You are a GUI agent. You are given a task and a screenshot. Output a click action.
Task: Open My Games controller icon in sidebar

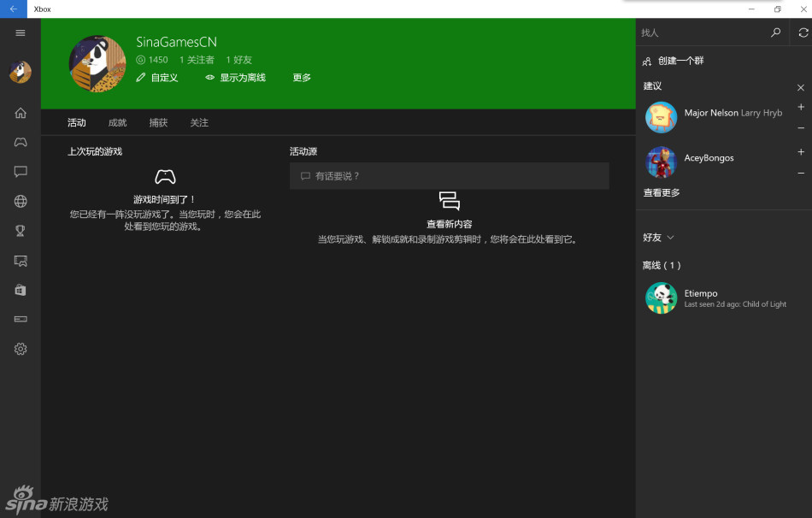21,142
